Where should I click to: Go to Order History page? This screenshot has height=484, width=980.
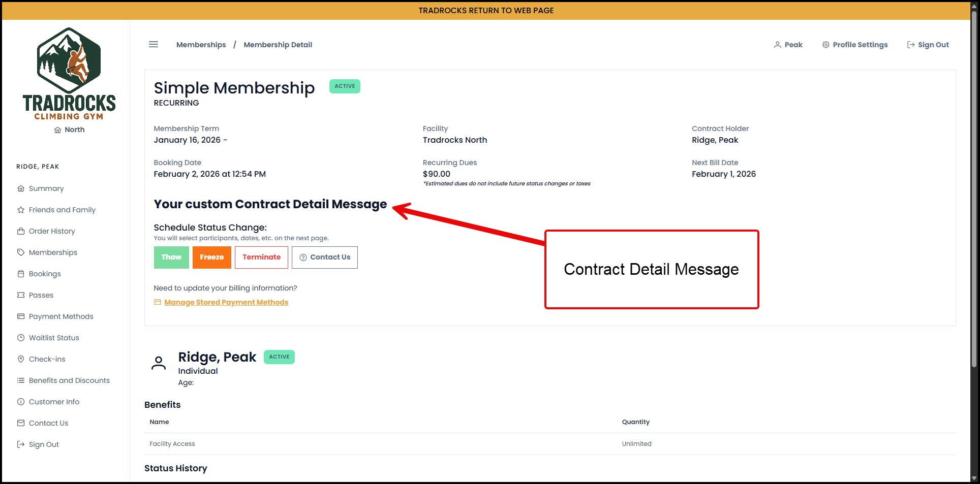click(51, 231)
